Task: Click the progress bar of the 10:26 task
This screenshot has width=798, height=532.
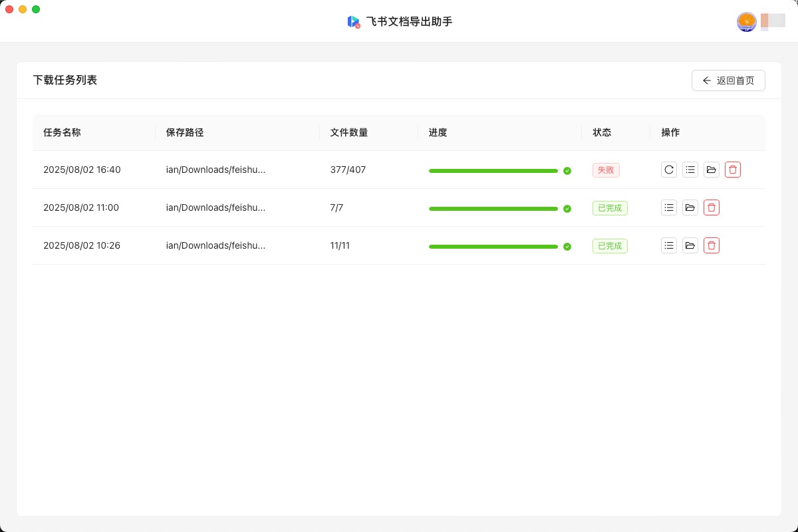Action: (493, 246)
